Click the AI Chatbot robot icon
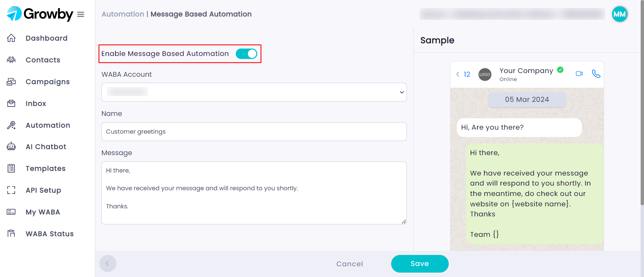The image size is (644, 277). 11,147
